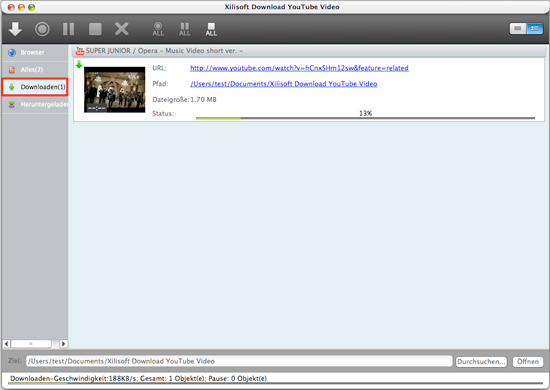Screen dimensions: 550x390
Task: Click the Dateigröße 1.70 MB value
Action: point(203,100)
